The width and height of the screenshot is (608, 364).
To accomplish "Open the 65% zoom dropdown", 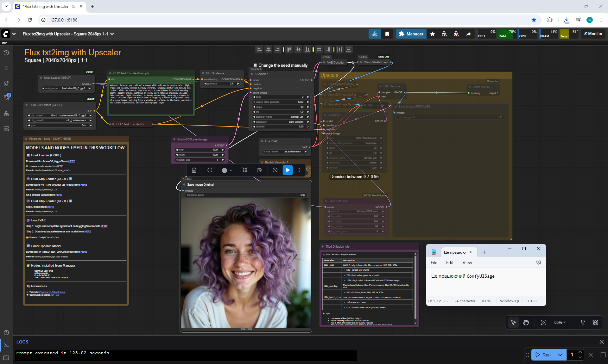I will pos(560,322).
